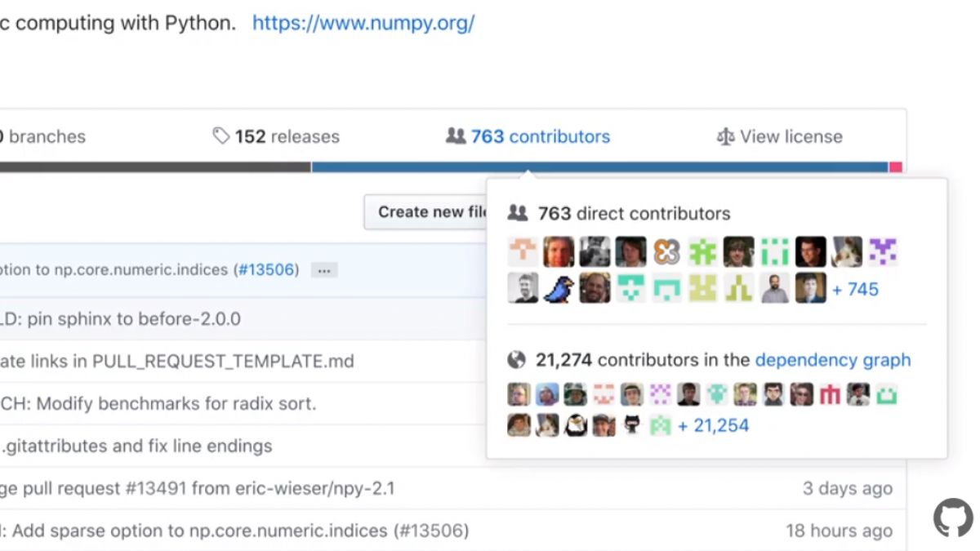Click the orange pretzel-shaped contributor avatar
980x551 pixels.
point(666,252)
